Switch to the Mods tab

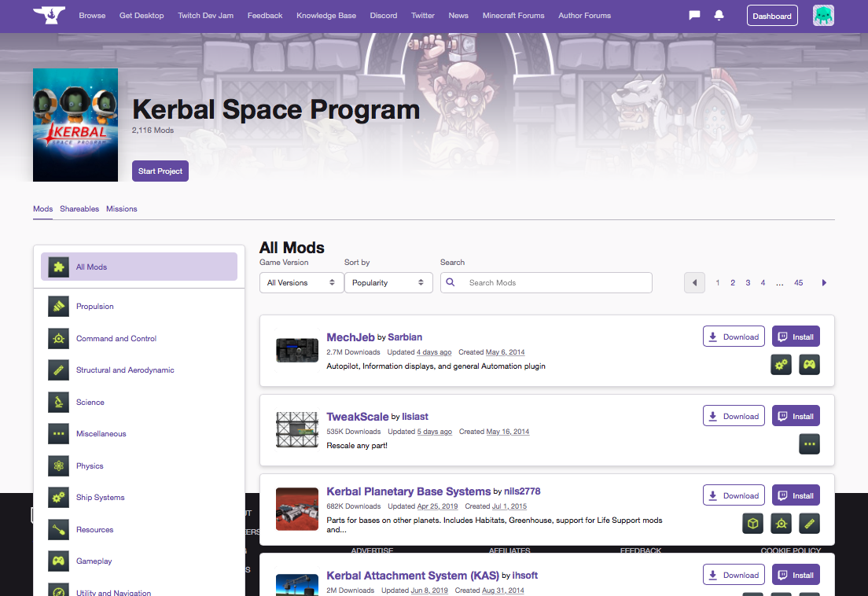[42, 208]
